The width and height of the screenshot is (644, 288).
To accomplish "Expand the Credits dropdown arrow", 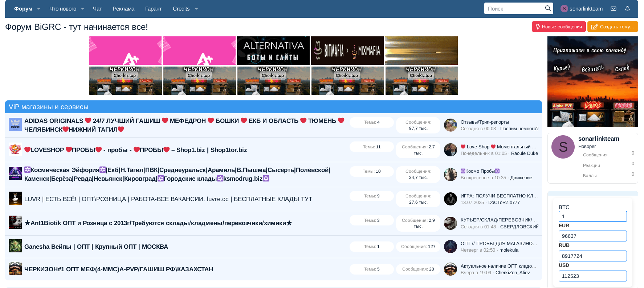I will [x=196, y=9].
